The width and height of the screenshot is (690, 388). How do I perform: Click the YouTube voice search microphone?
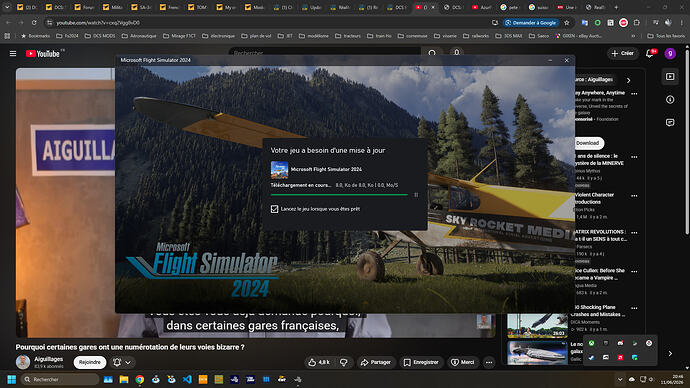click(x=457, y=53)
